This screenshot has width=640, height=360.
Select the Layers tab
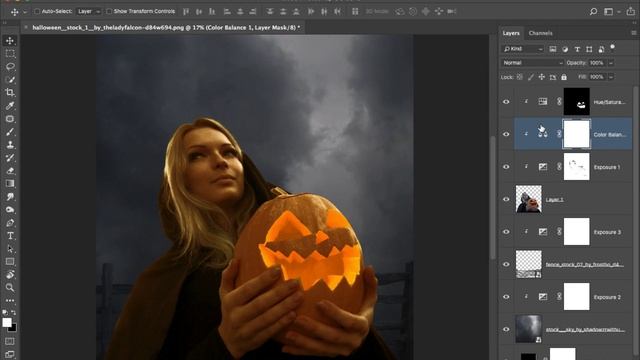pyautogui.click(x=511, y=33)
